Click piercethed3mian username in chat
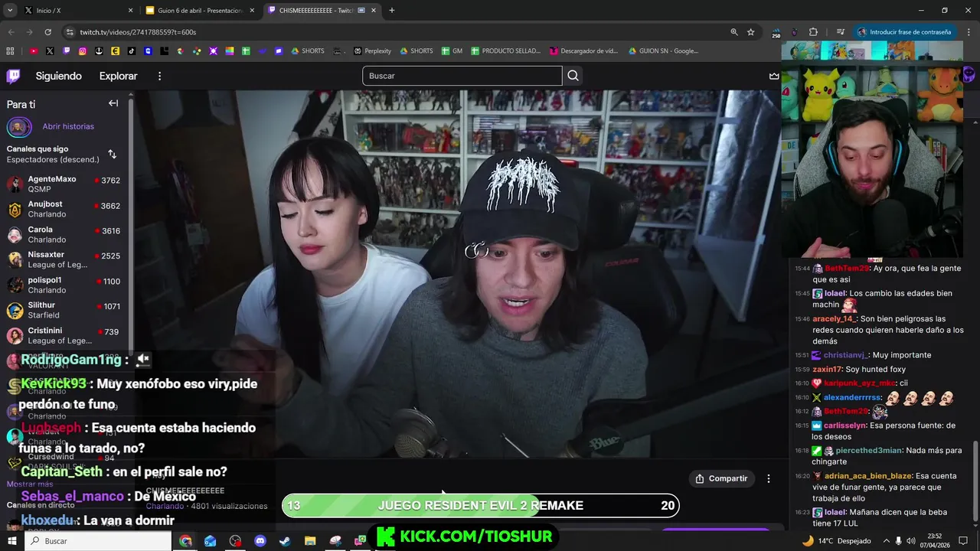 tap(869, 451)
